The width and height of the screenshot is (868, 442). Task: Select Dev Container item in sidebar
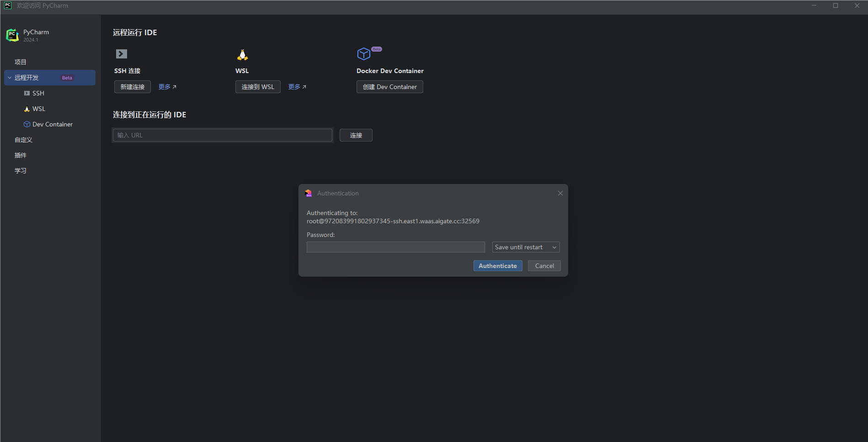(52, 124)
